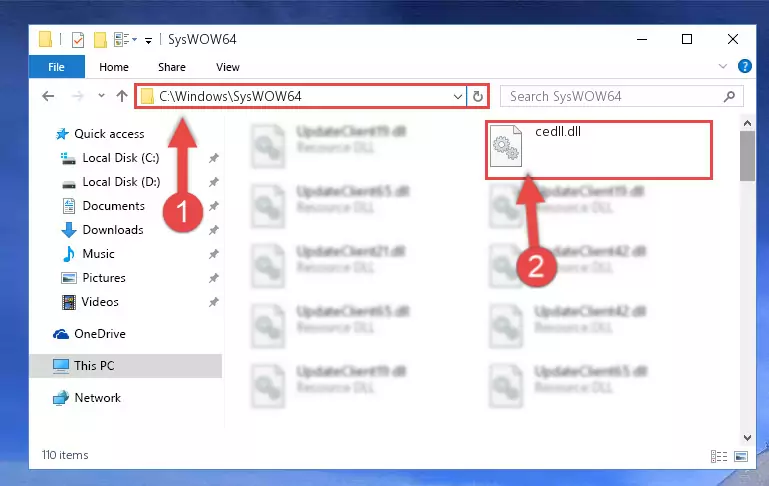Click the 110 items status text

pyautogui.click(x=65, y=455)
